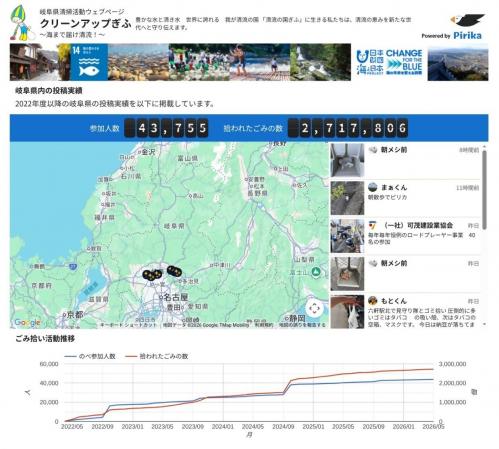Click the feed scrollbar thumb
Viewport: 499px width, 449px height.
point(484,190)
